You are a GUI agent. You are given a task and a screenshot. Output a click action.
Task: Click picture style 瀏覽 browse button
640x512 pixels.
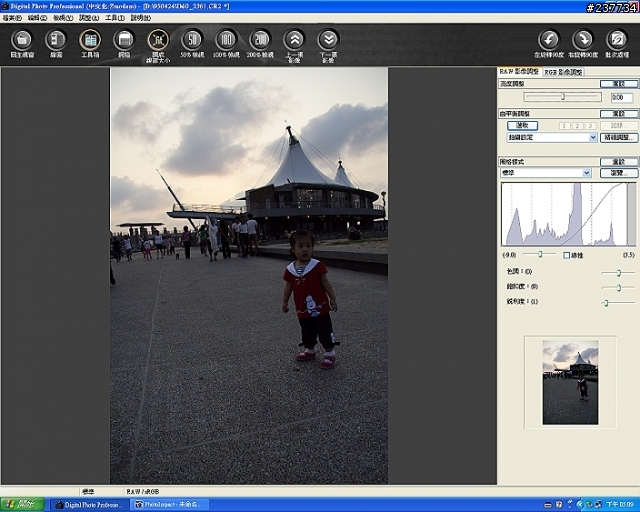619,173
